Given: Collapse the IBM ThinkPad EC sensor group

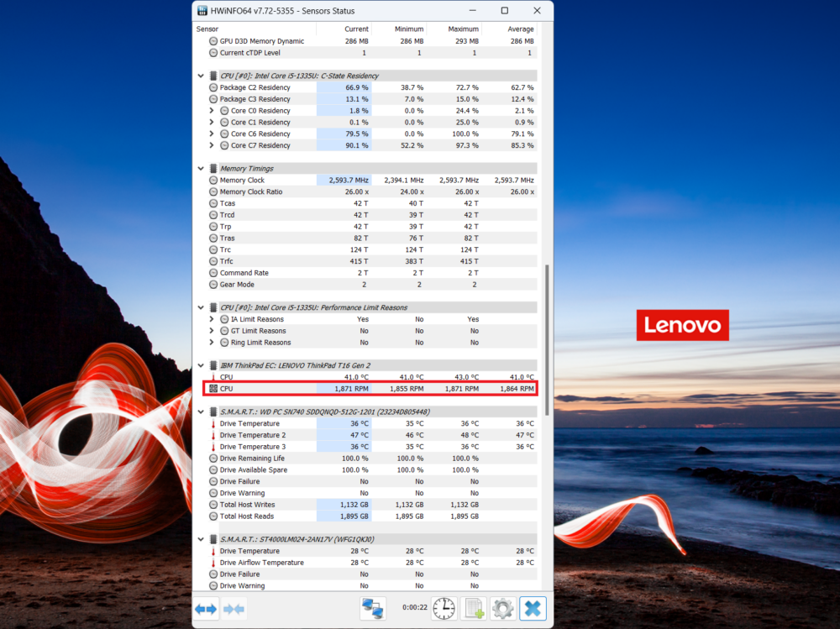Looking at the screenshot, I should click(x=201, y=364).
